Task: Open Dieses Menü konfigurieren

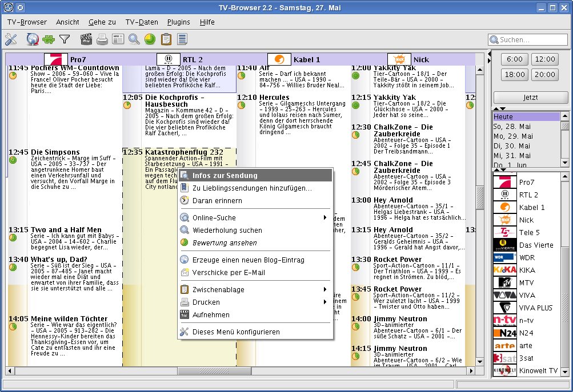Action: (255, 332)
